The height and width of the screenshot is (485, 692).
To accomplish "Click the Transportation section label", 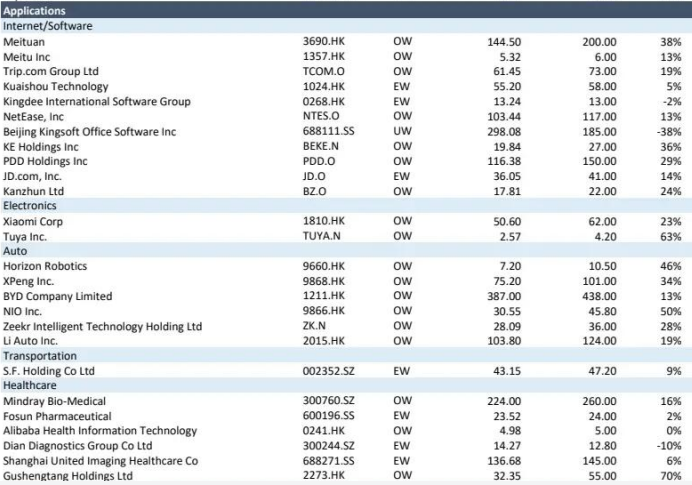I will coord(40,356).
